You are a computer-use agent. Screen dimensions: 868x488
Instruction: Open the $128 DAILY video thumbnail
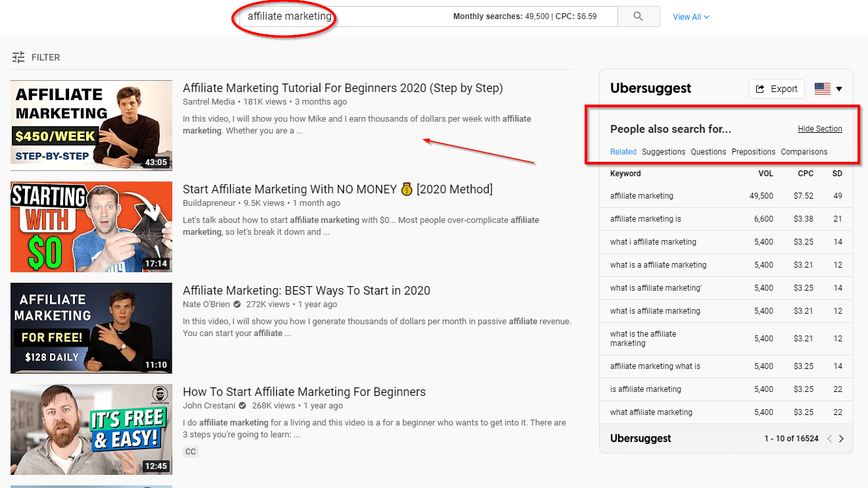[91, 328]
